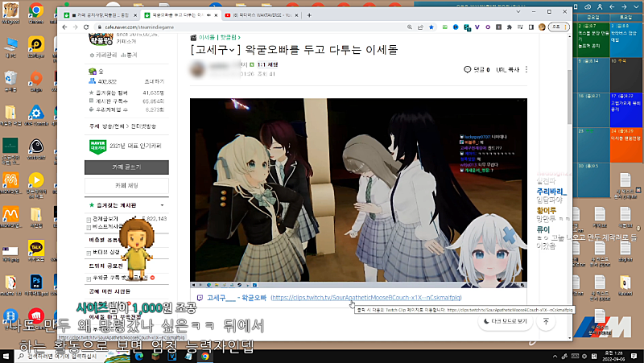Collapse the 즐겨찾는 게시판 dropdown

pyautogui.click(x=162, y=205)
